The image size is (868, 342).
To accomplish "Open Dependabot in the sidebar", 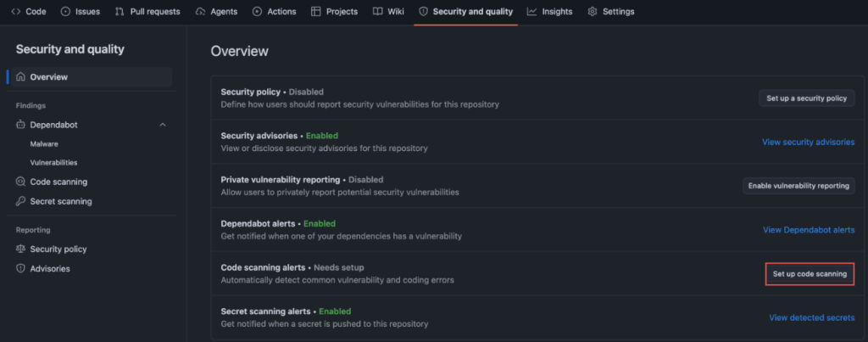I will [53, 125].
